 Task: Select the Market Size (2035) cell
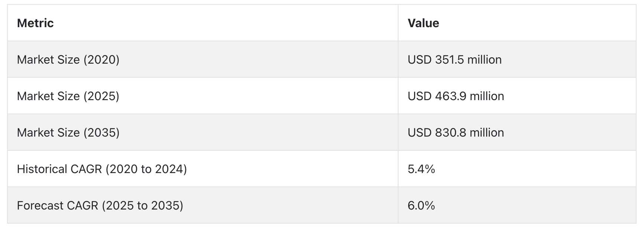click(203, 132)
